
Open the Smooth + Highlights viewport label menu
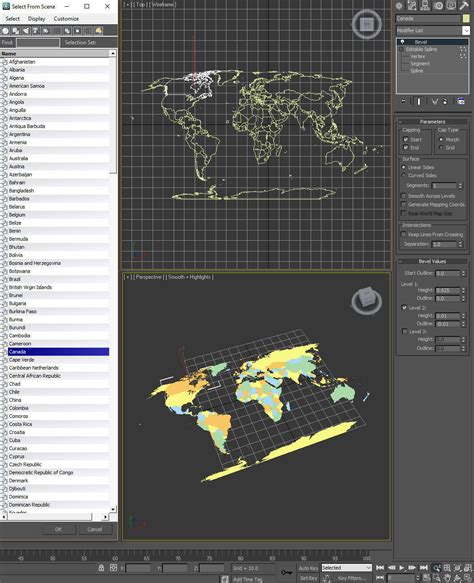tap(190, 277)
